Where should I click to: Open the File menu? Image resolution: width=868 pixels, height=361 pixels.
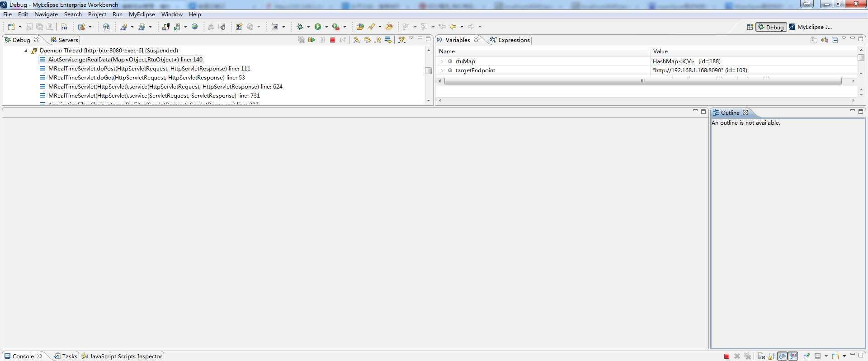tap(8, 14)
